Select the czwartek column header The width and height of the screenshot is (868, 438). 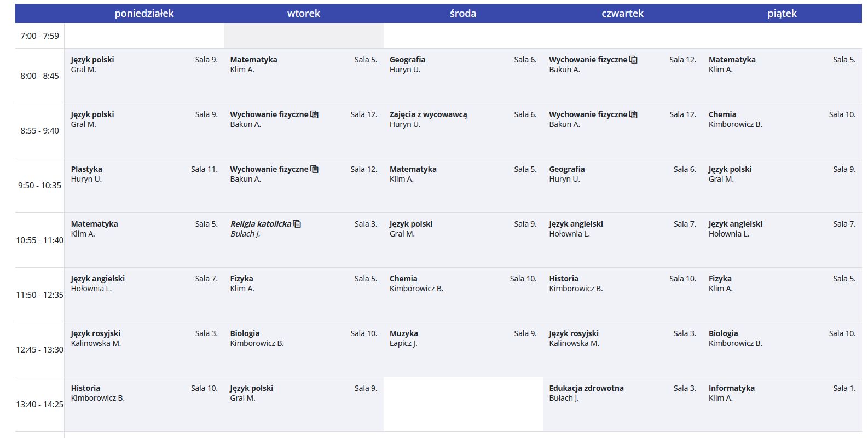point(622,14)
